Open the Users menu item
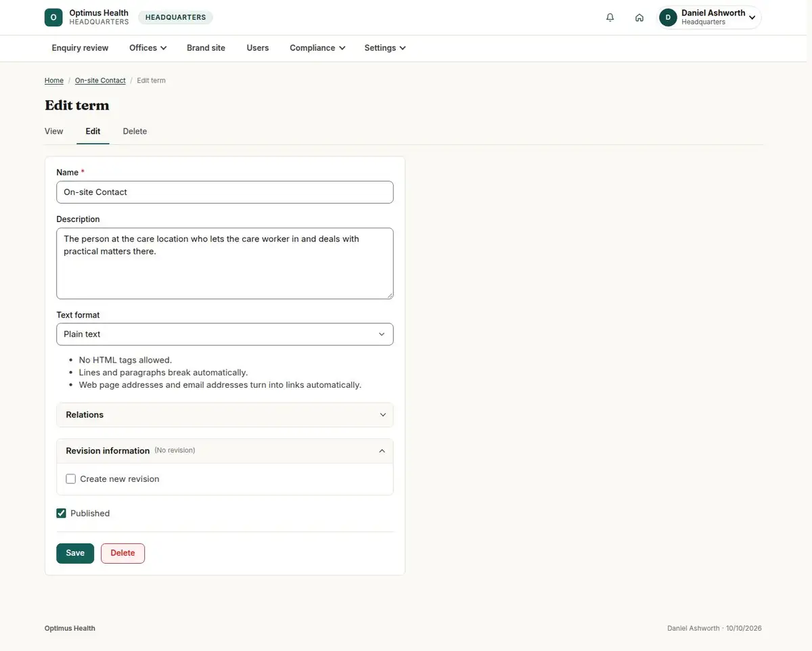Screen dimensions: 812x651 tap(258, 48)
